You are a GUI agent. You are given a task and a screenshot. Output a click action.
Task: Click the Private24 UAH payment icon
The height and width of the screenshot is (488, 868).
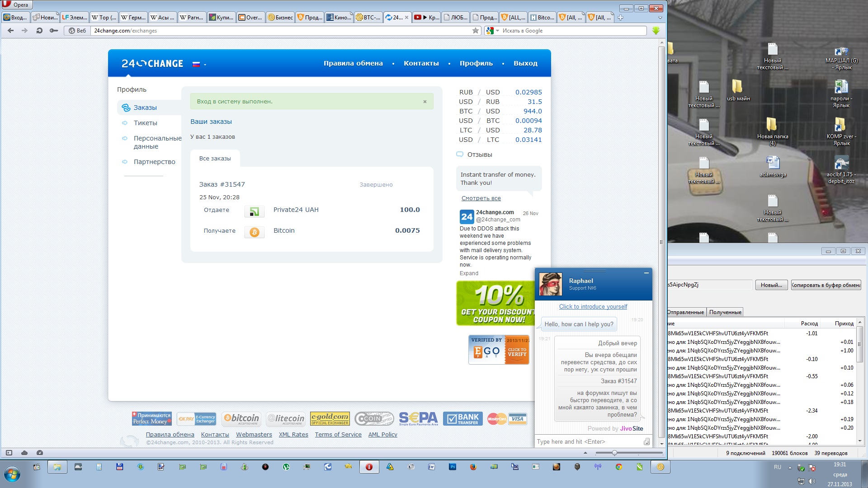click(x=255, y=211)
